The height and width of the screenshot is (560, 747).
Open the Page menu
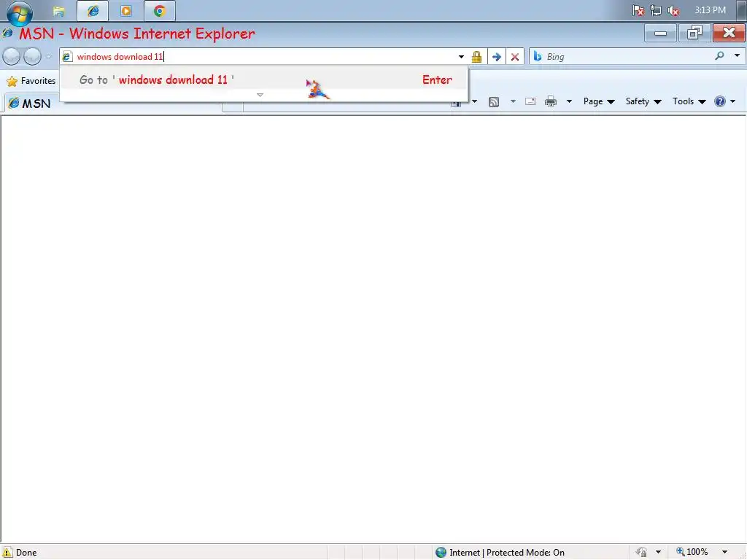click(x=599, y=101)
